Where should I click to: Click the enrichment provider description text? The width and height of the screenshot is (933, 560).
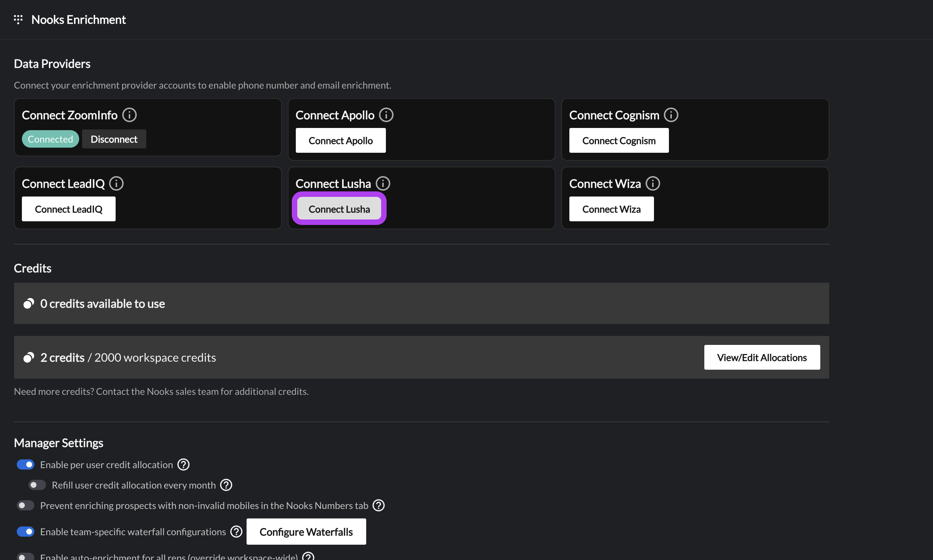coord(203,85)
